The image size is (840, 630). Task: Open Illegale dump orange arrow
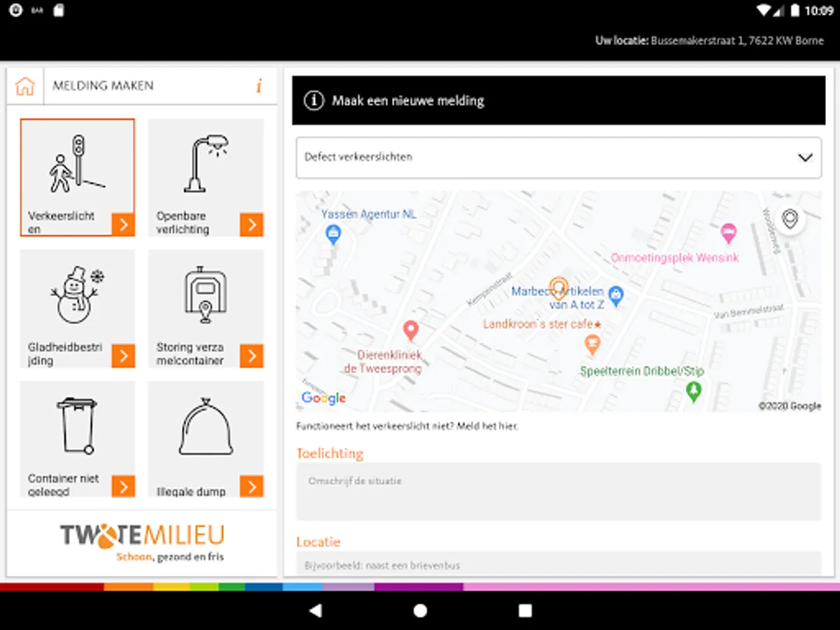(x=251, y=486)
